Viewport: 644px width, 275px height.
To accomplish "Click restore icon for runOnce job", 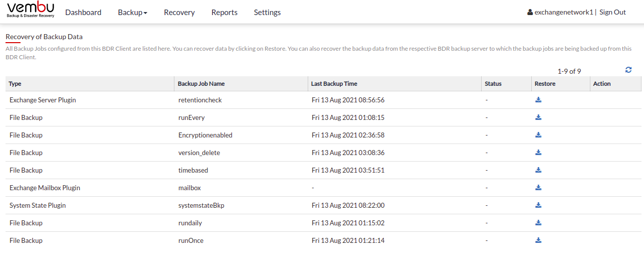I will click(x=538, y=240).
